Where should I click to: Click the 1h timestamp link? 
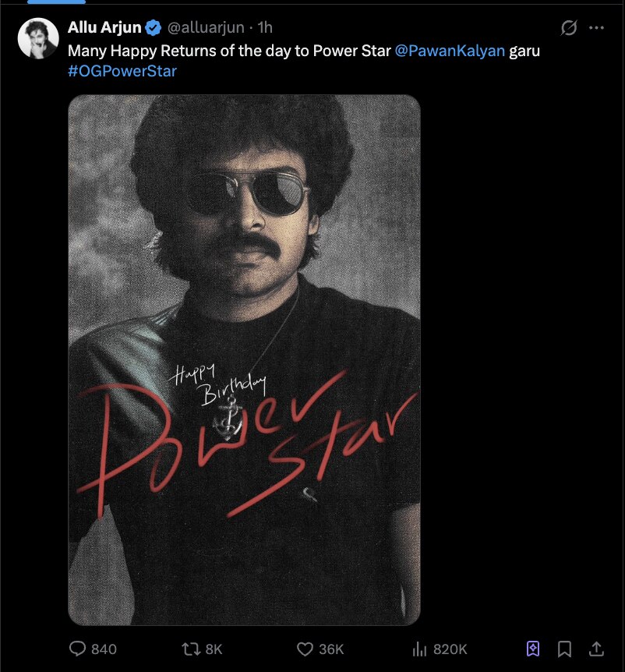265,28
